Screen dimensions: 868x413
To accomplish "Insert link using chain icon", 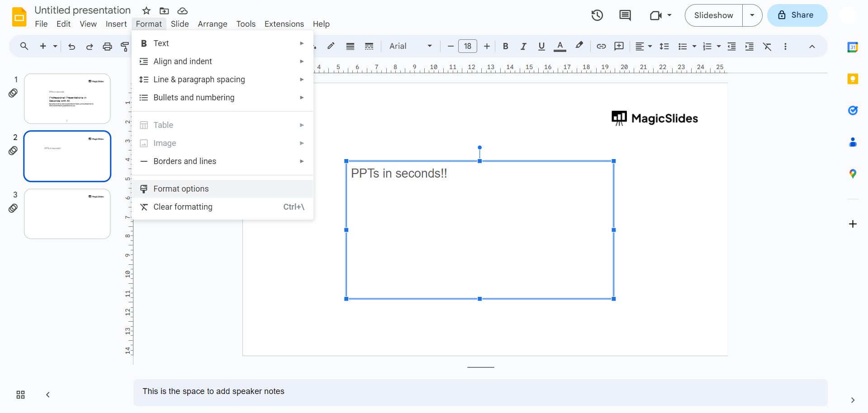I will coord(601,46).
